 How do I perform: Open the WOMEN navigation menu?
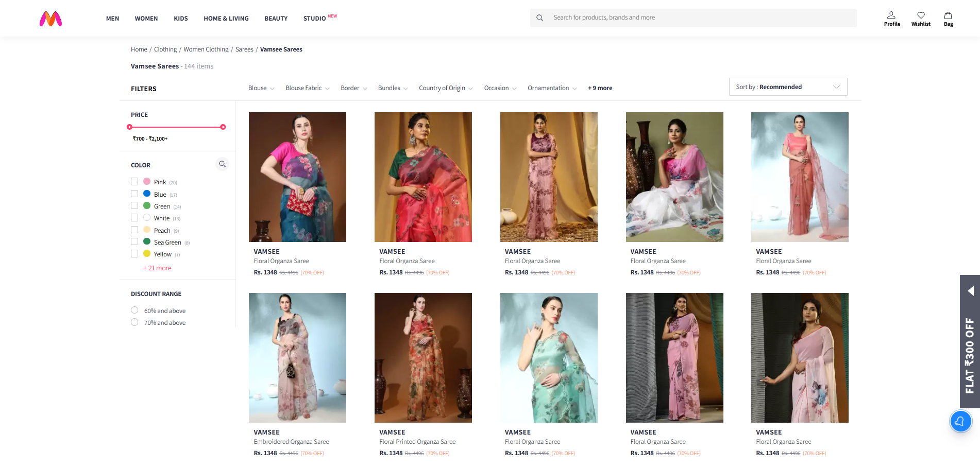pos(146,19)
